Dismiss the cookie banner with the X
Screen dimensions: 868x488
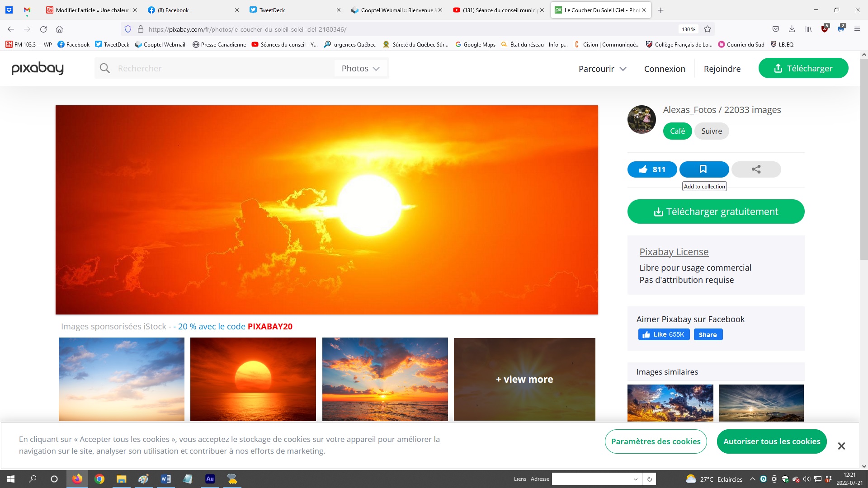tap(841, 446)
